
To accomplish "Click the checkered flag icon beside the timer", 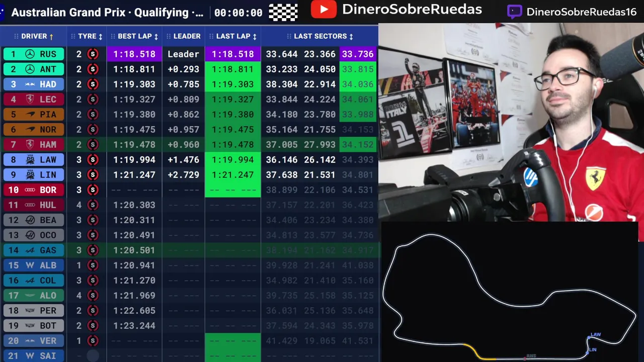I will tap(283, 12).
